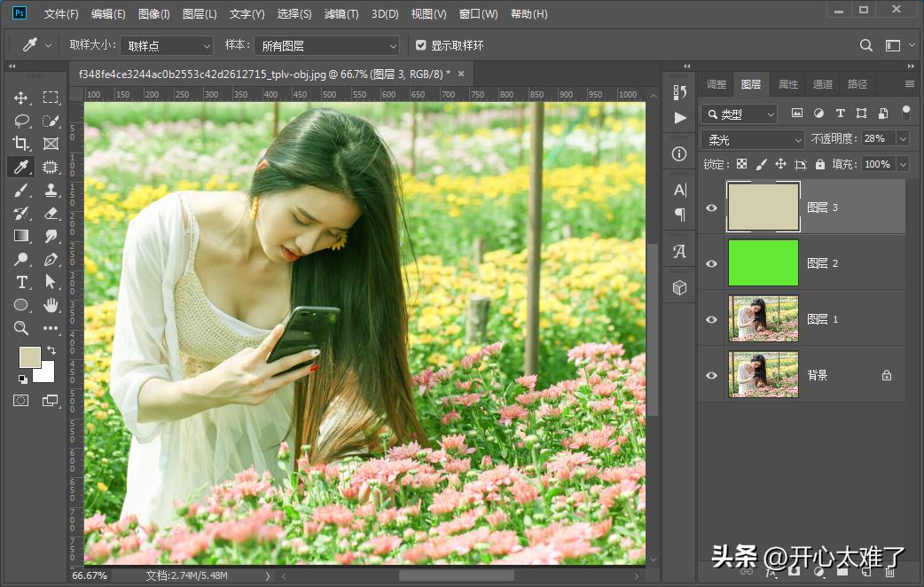Select the Brush tool
This screenshot has height=587, width=924.
point(22,190)
